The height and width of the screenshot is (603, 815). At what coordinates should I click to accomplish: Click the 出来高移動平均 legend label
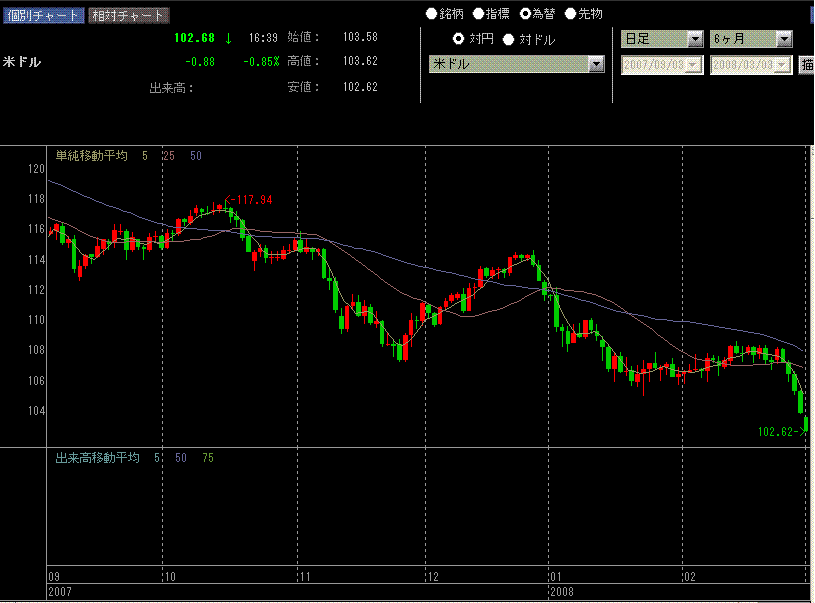98,457
